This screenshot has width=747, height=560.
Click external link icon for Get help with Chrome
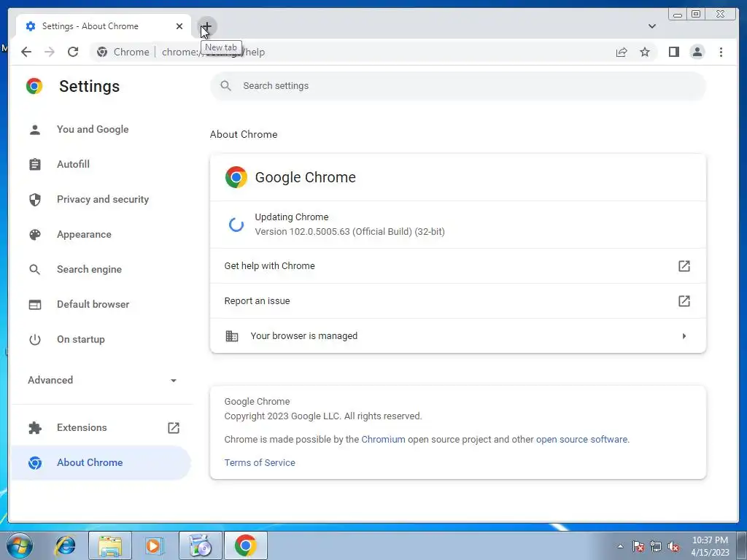pos(684,265)
